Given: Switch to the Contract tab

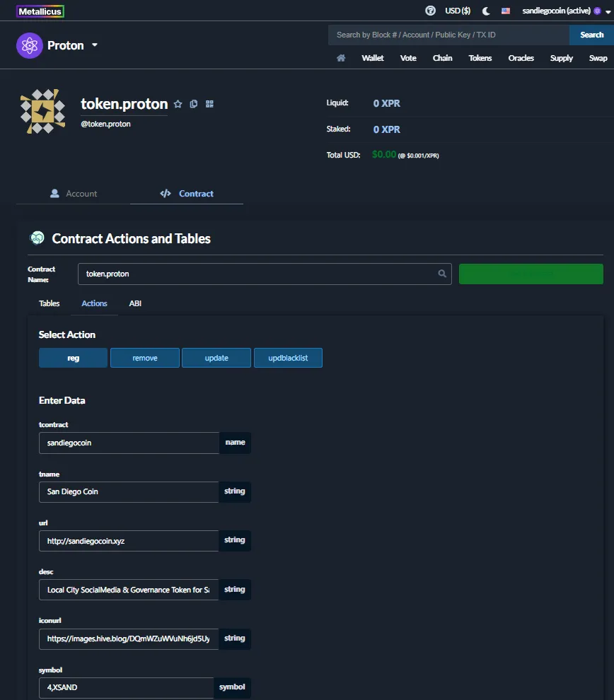Looking at the screenshot, I should [x=187, y=193].
